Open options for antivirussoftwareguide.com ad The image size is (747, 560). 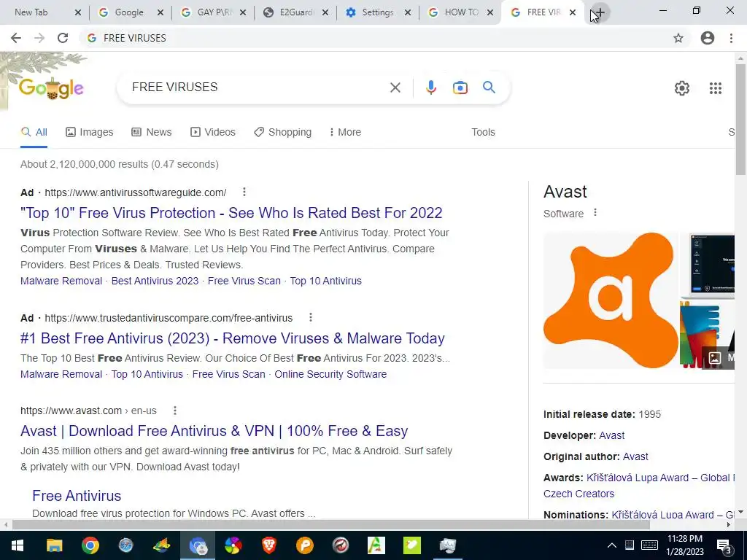point(244,192)
